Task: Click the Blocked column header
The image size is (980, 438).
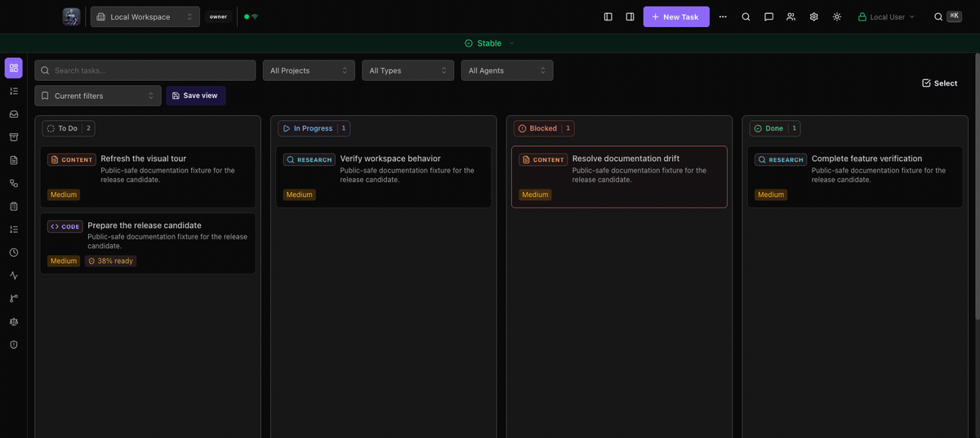Action: 544,128
